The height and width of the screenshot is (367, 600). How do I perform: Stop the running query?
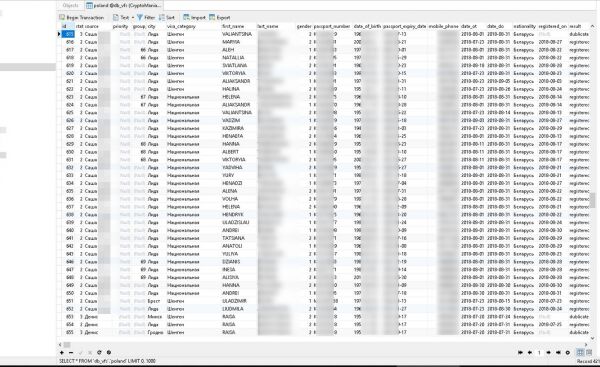click(x=109, y=352)
